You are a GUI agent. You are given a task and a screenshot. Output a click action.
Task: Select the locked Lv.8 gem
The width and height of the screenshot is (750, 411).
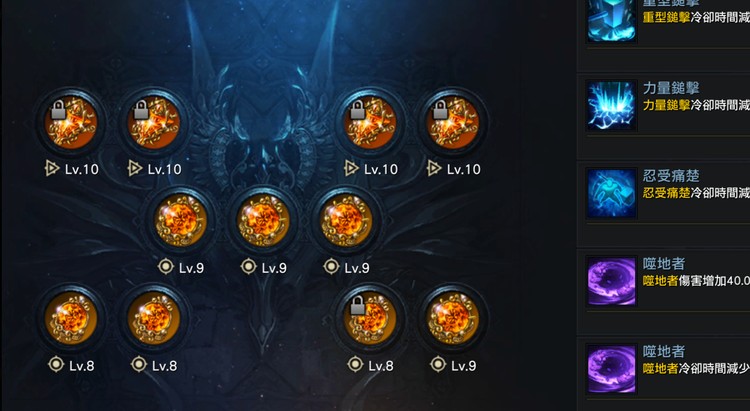tap(370, 318)
